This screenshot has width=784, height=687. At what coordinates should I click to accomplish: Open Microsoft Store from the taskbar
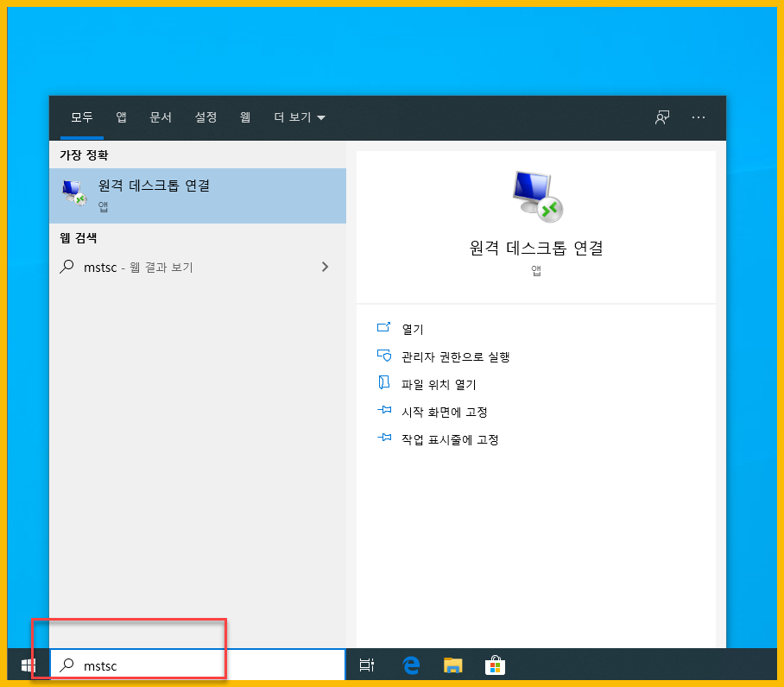[x=495, y=665]
